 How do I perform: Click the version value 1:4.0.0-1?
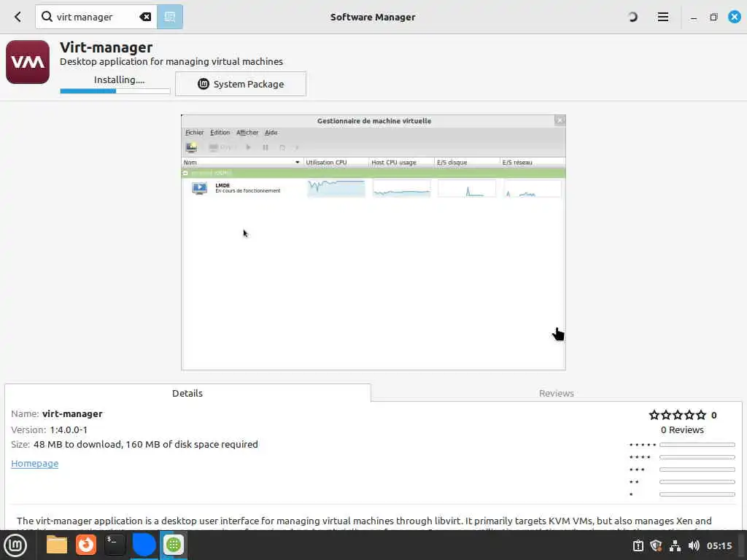coord(69,429)
